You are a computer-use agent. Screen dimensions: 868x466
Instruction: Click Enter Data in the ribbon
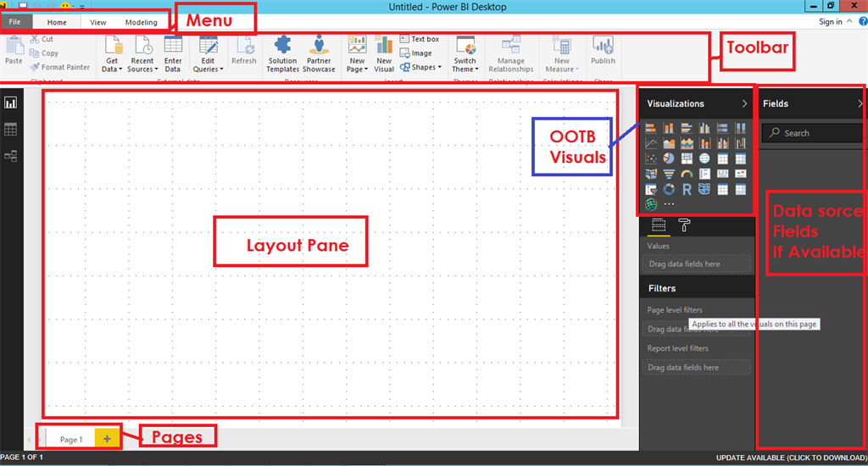(173, 54)
